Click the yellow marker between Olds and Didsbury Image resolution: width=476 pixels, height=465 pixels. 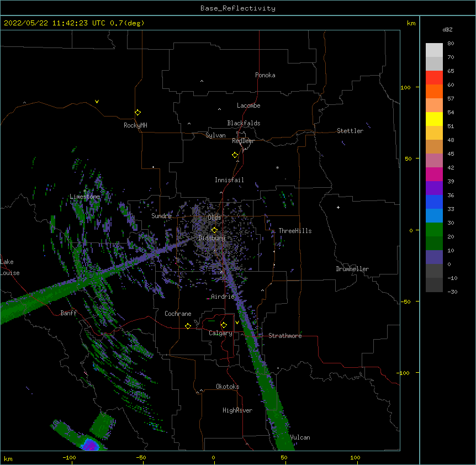click(x=214, y=230)
